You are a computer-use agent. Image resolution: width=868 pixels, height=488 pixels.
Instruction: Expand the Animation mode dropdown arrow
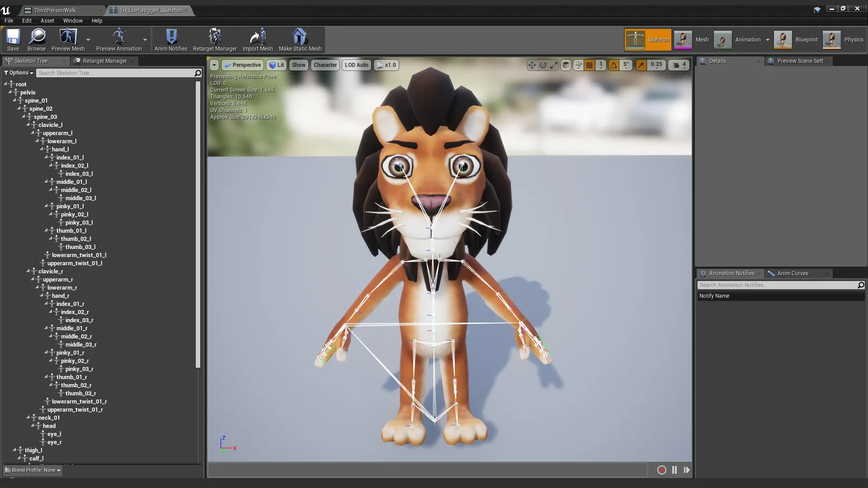point(767,40)
